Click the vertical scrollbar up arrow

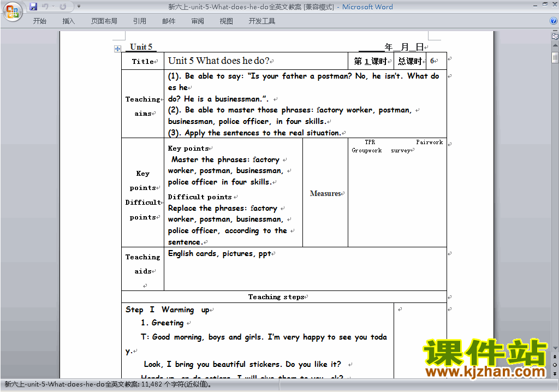point(555,46)
